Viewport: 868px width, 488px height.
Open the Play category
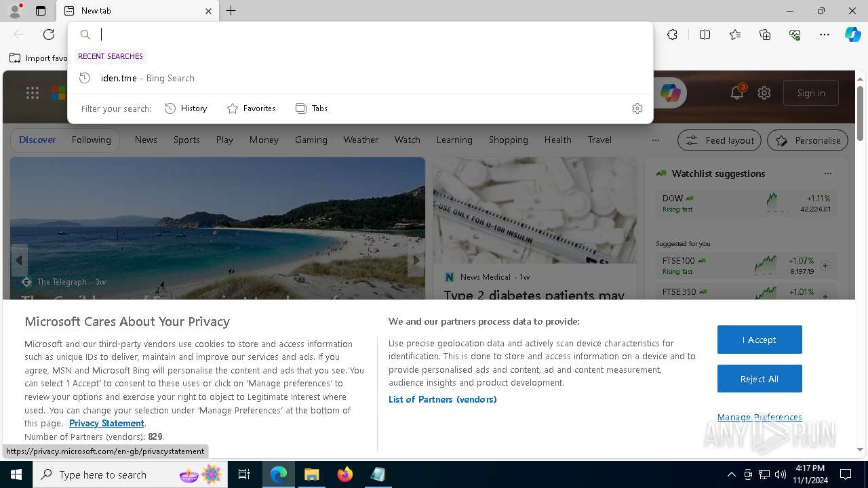tap(224, 140)
